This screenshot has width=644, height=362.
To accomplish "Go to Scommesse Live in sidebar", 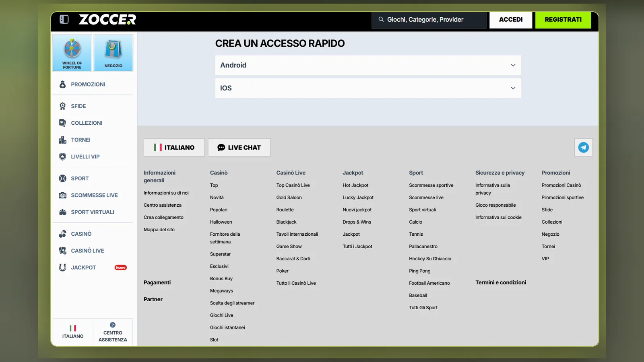I will point(94,195).
